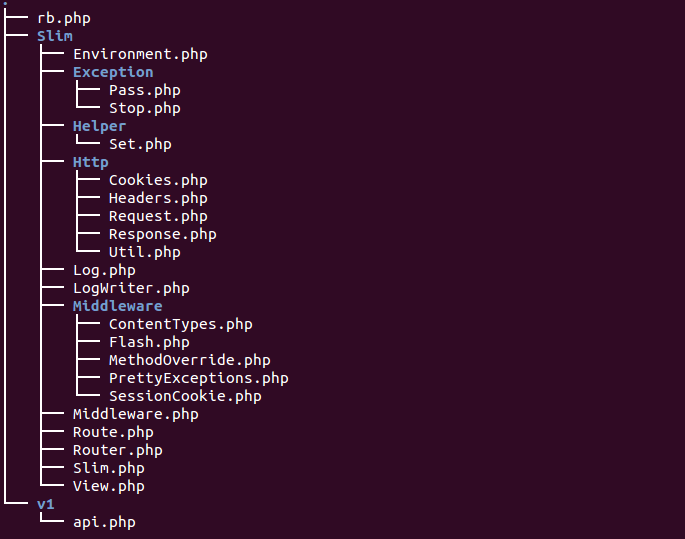Viewport: 685px width, 539px height.
Task: Click LogWriter.php entry
Action: (131, 288)
